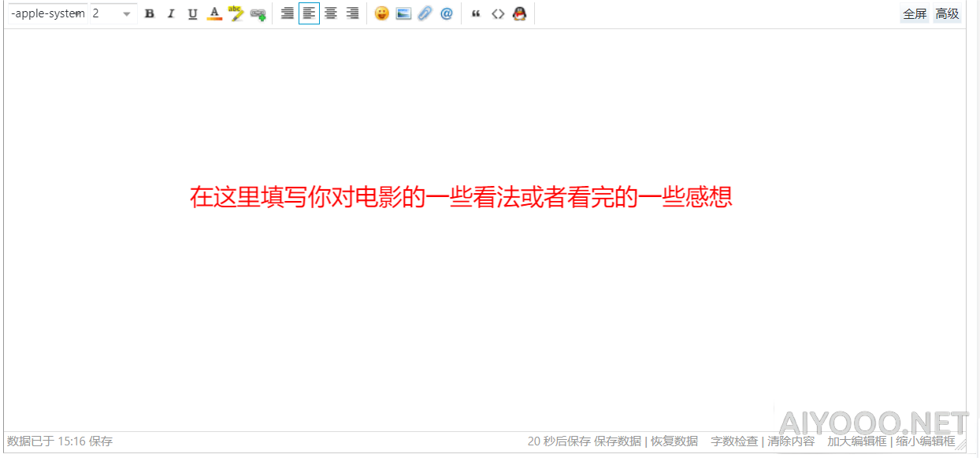The width and height of the screenshot is (980, 458).
Task: Toggle italic text style
Action: 171,13
